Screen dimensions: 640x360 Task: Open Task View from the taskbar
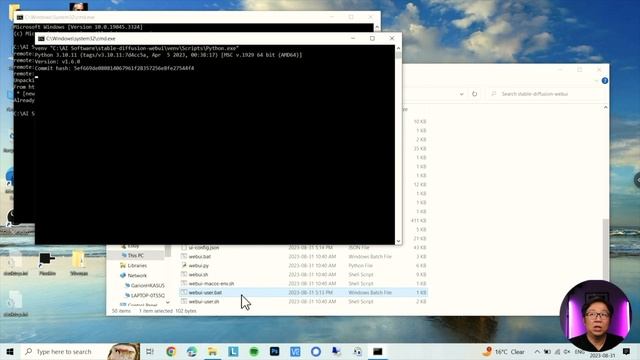coord(150,351)
